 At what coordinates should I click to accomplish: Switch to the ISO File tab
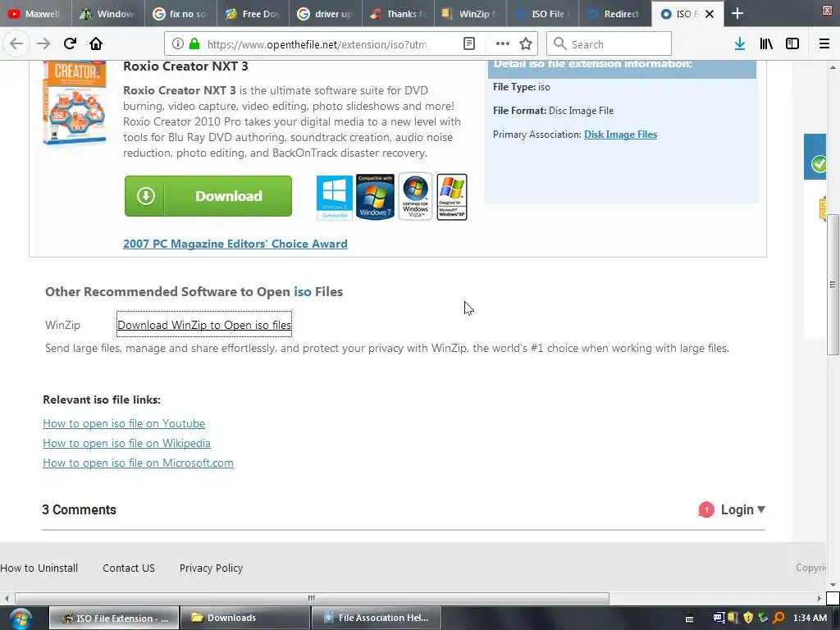[542, 14]
